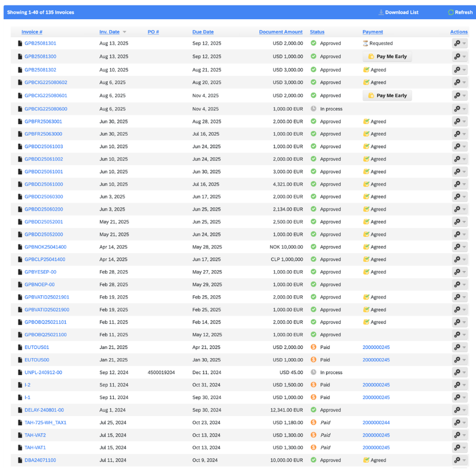Open invoice GPBDD25052001

pos(44,222)
